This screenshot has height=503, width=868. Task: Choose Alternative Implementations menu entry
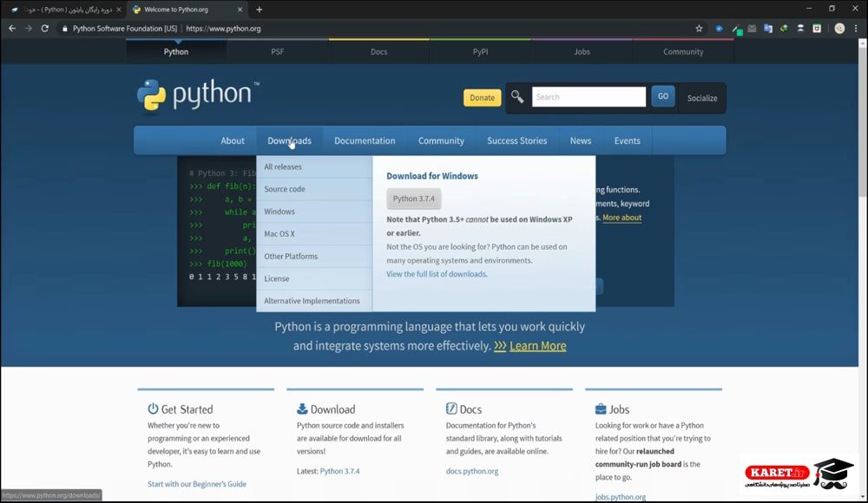[314, 301]
